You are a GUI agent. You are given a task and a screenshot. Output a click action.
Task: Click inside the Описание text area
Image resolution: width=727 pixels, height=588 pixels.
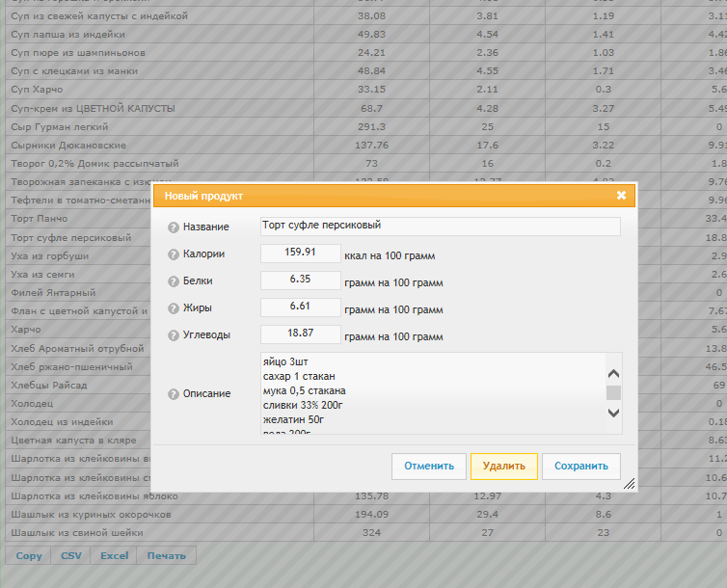pyautogui.click(x=433, y=393)
